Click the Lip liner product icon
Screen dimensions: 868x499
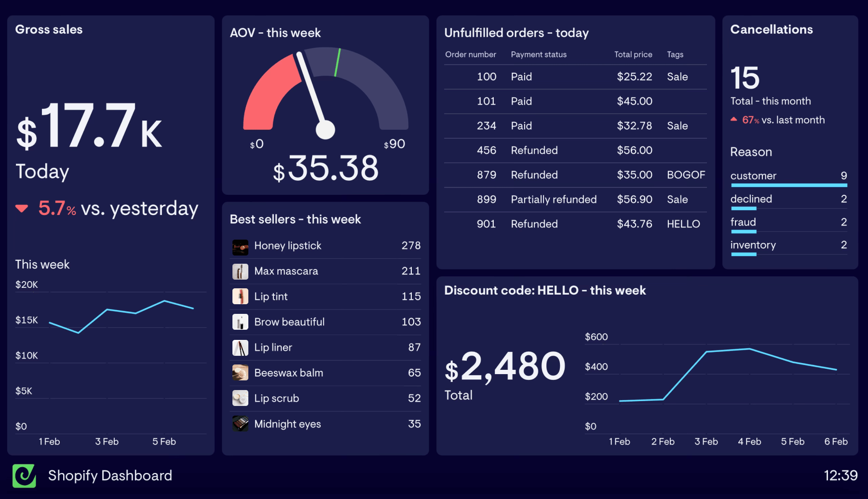[x=240, y=348]
